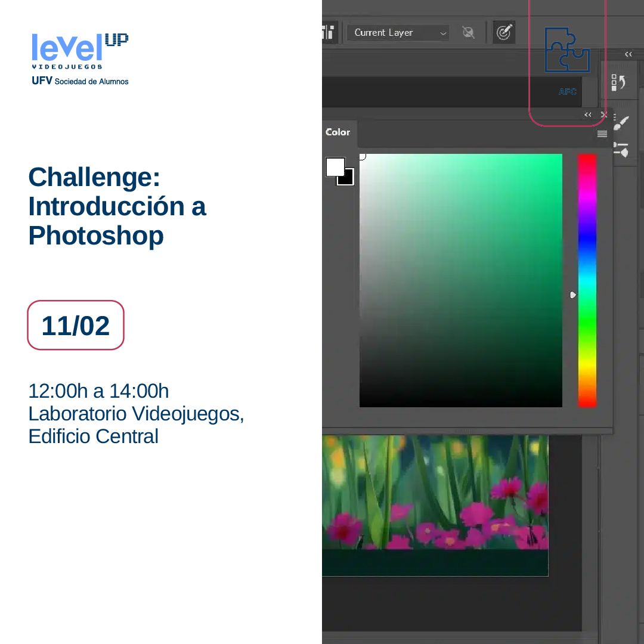
Task: Open the Brushes panel icon
Action: [x=621, y=123]
